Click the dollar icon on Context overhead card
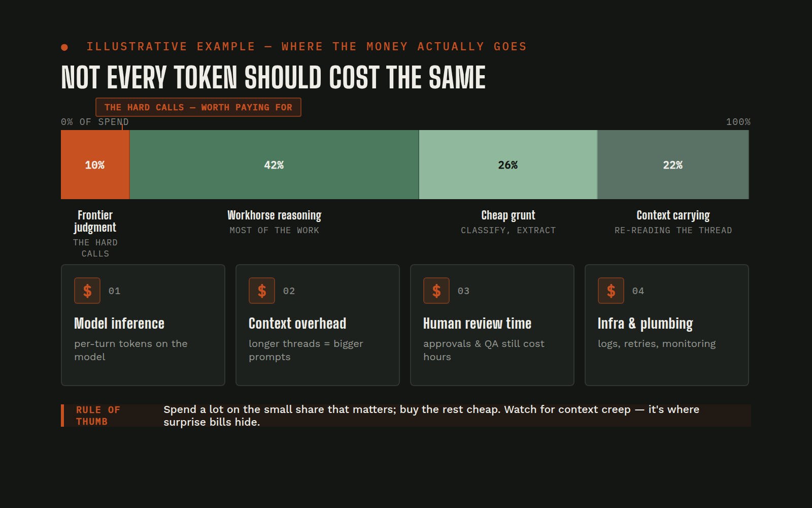 click(x=262, y=291)
